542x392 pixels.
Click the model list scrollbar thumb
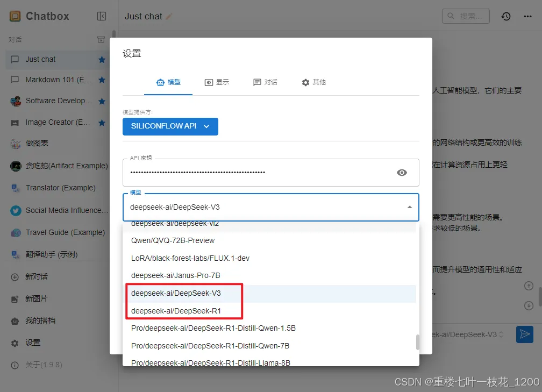point(418,343)
